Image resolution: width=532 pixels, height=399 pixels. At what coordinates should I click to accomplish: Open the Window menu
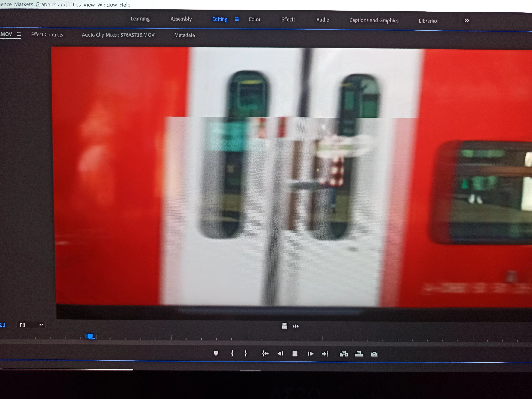tap(107, 5)
